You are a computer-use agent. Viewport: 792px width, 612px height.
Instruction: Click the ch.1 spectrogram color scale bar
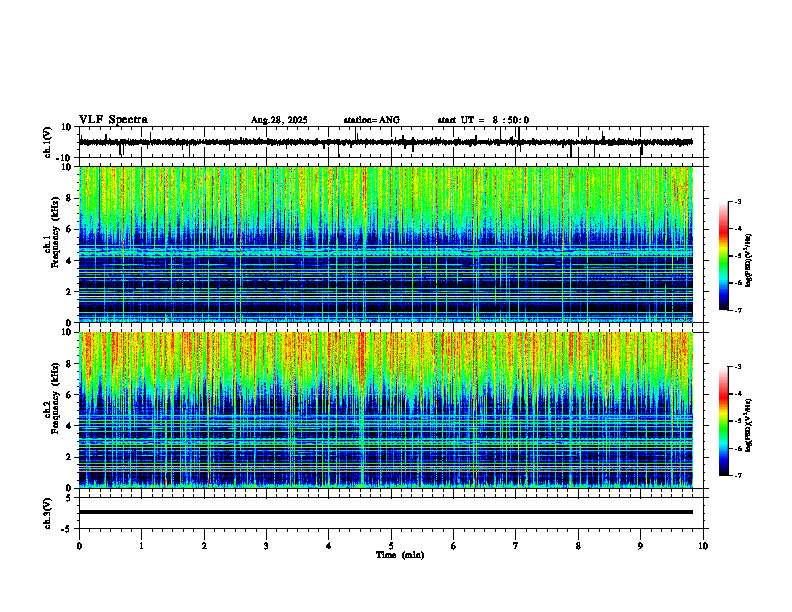[x=724, y=256]
